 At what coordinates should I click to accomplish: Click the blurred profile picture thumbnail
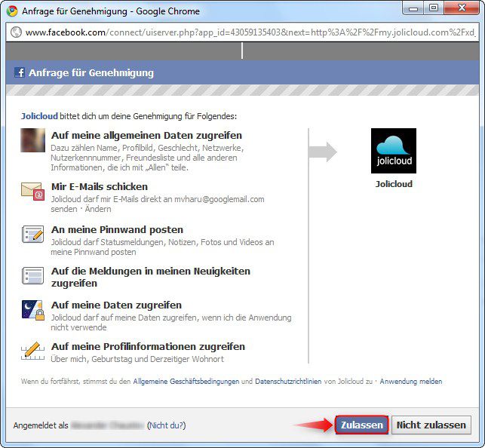click(x=32, y=140)
